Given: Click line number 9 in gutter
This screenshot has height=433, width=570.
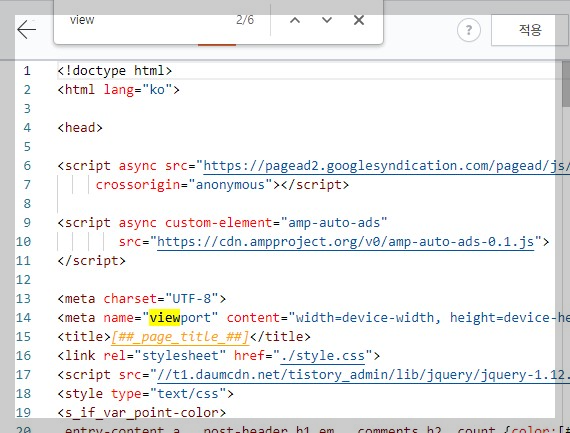Looking at the screenshot, I should pos(27,222).
